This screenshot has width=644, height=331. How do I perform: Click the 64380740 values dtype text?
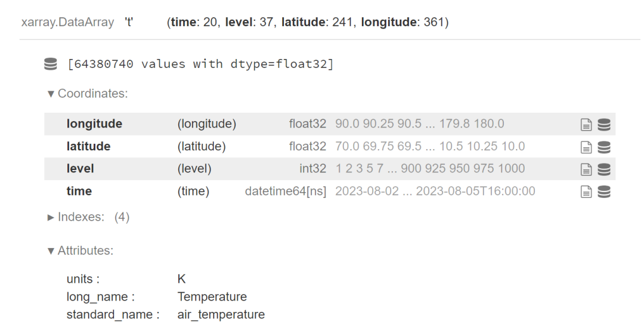click(200, 64)
